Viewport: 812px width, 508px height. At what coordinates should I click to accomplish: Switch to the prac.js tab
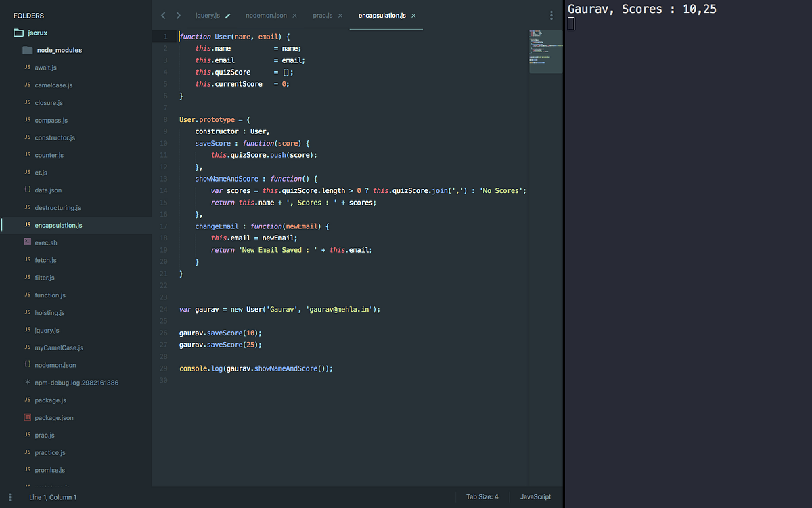(x=324, y=14)
